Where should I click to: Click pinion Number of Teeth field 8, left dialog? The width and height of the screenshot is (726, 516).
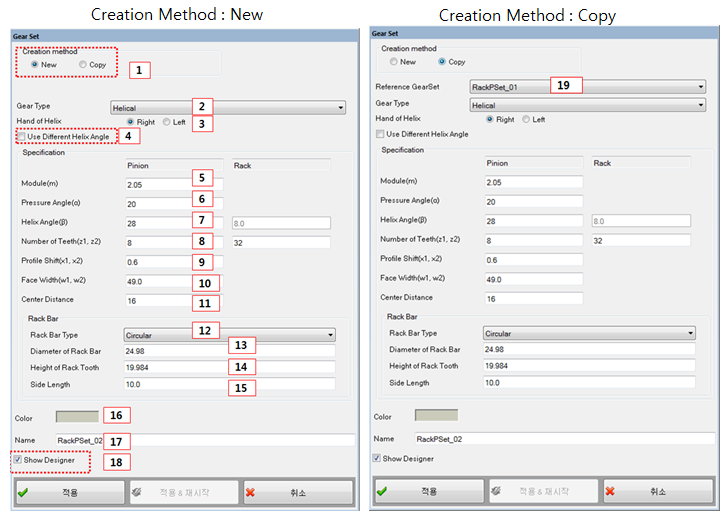[174, 243]
